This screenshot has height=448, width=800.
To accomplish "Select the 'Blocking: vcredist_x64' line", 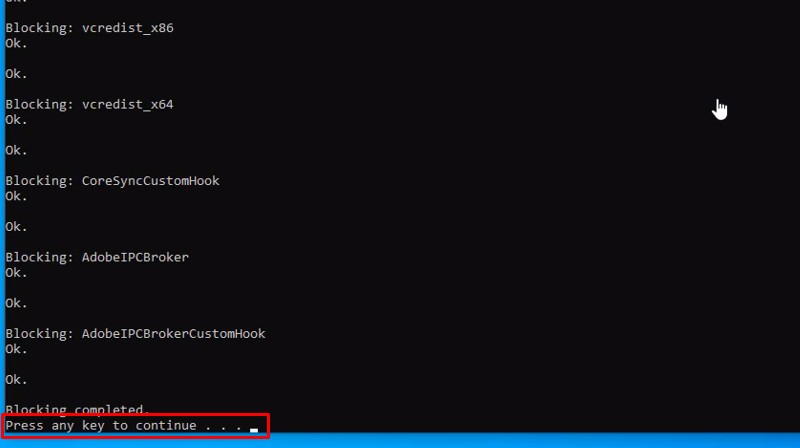I will coord(89,104).
